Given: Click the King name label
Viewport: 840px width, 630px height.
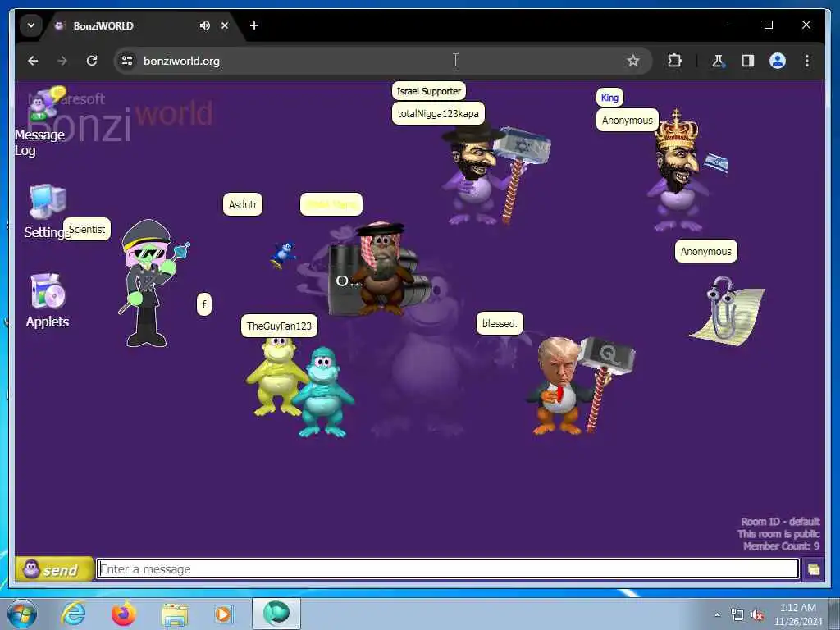Looking at the screenshot, I should [609, 98].
